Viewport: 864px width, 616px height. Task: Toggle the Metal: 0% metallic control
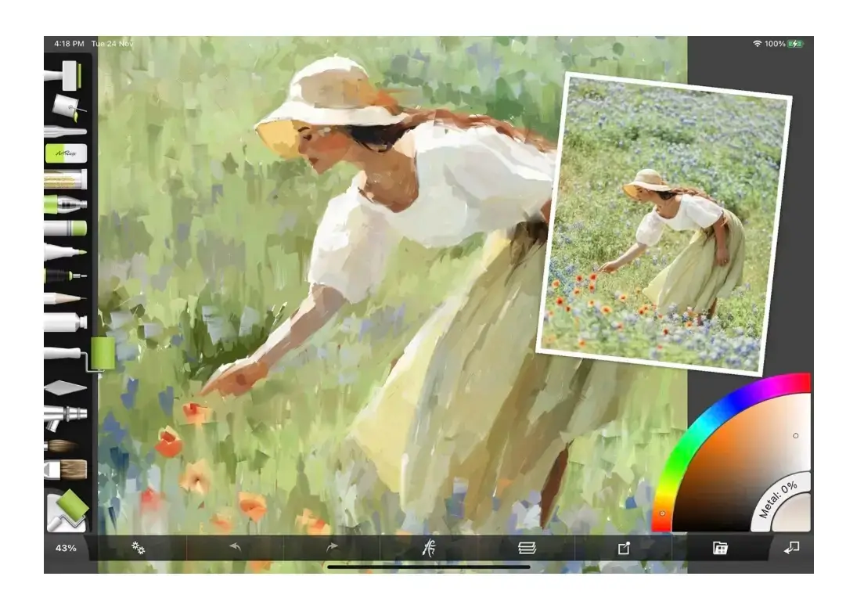(x=779, y=499)
